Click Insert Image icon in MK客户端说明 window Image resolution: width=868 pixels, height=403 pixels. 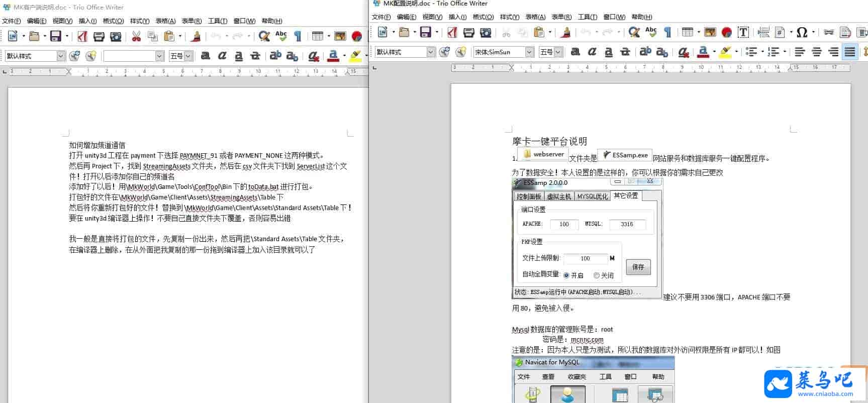coord(340,36)
